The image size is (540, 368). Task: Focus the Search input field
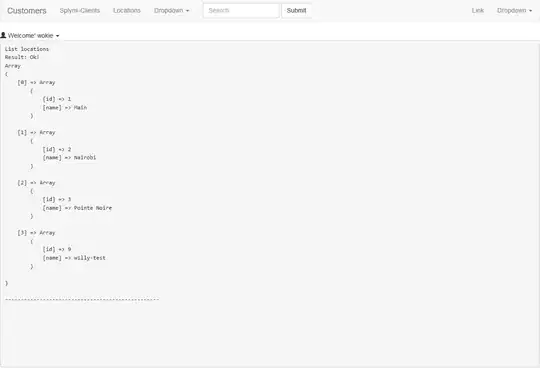click(241, 11)
